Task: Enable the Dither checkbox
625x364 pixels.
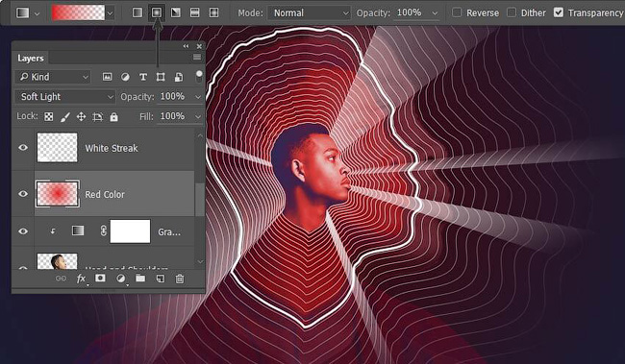Action: (512, 12)
